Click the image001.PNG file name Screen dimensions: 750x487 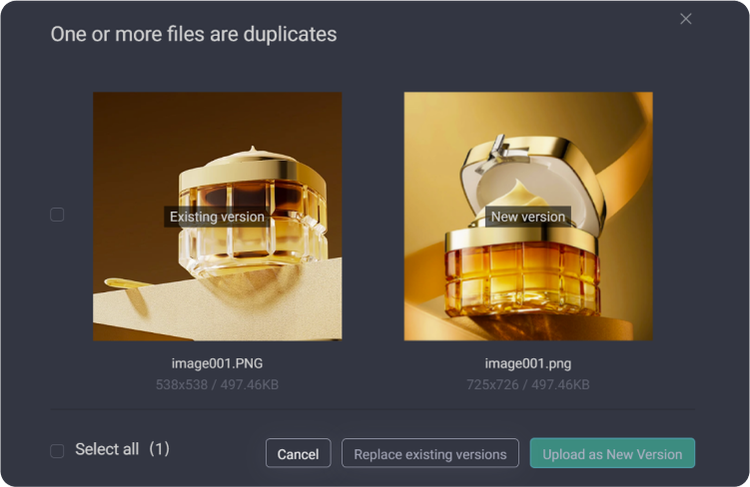coord(217,364)
